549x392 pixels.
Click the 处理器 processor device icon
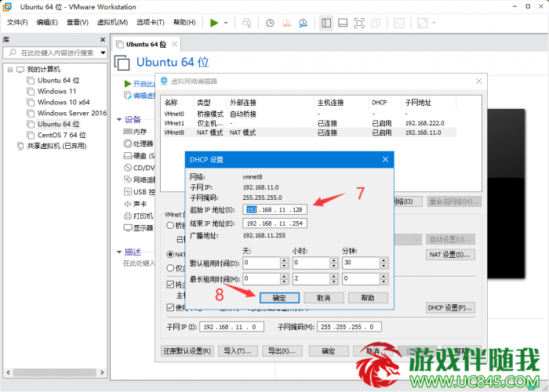(128, 143)
